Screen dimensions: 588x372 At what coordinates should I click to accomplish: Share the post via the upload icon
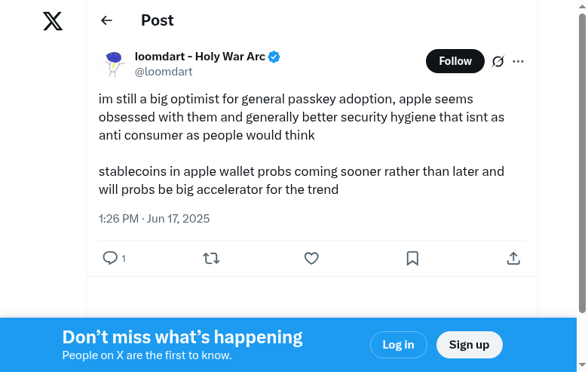click(513, 258)
